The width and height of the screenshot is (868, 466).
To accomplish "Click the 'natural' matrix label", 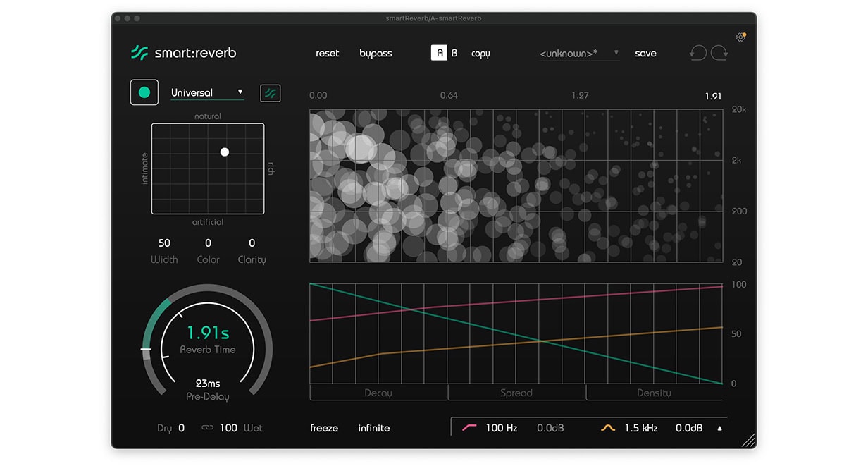I will point(208,116).
